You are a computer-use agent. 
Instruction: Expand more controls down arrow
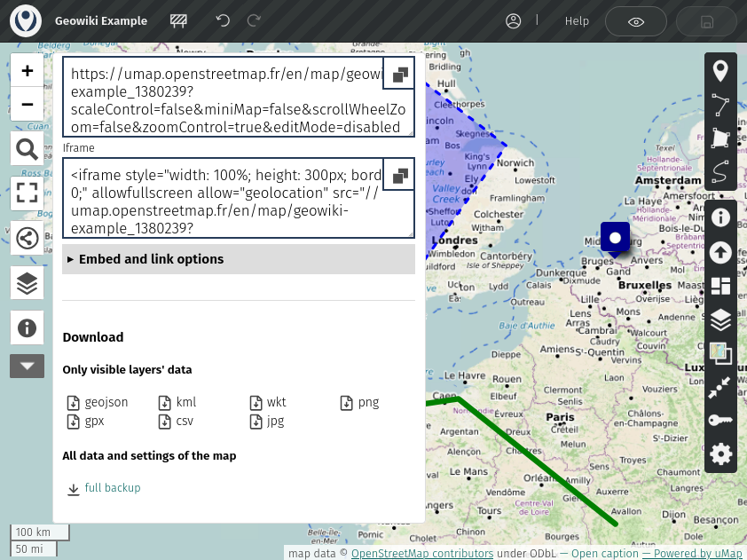27,366
